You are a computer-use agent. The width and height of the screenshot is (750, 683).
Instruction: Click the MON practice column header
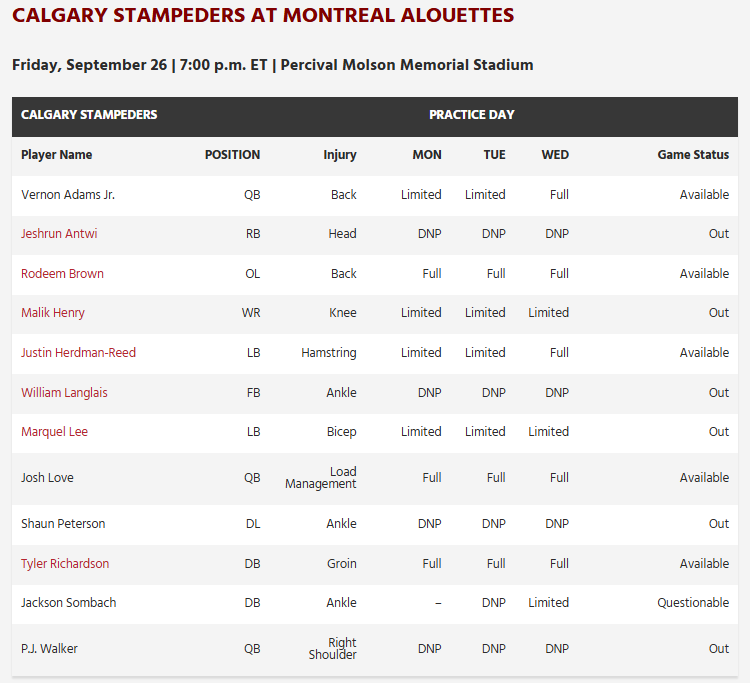tap(427, 155)
